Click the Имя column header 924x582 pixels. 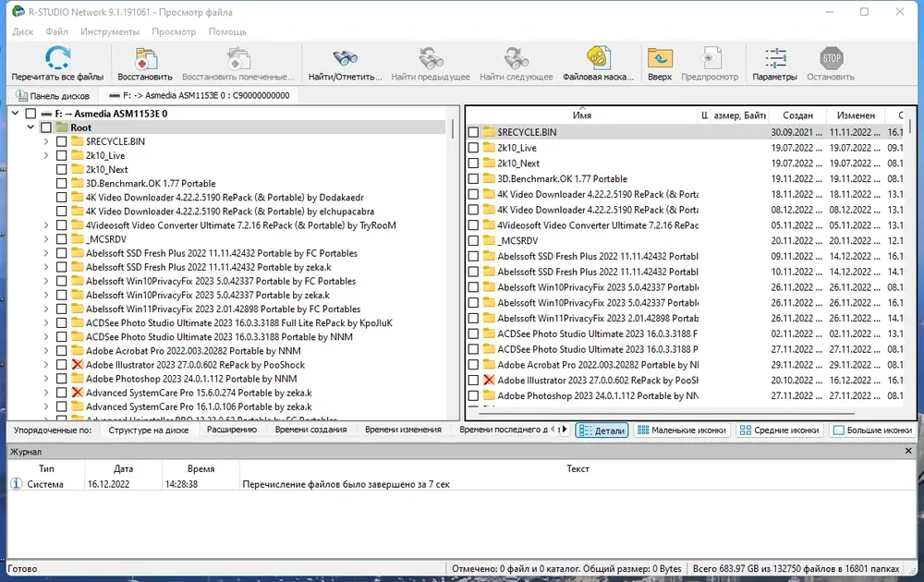click(582, 115)
